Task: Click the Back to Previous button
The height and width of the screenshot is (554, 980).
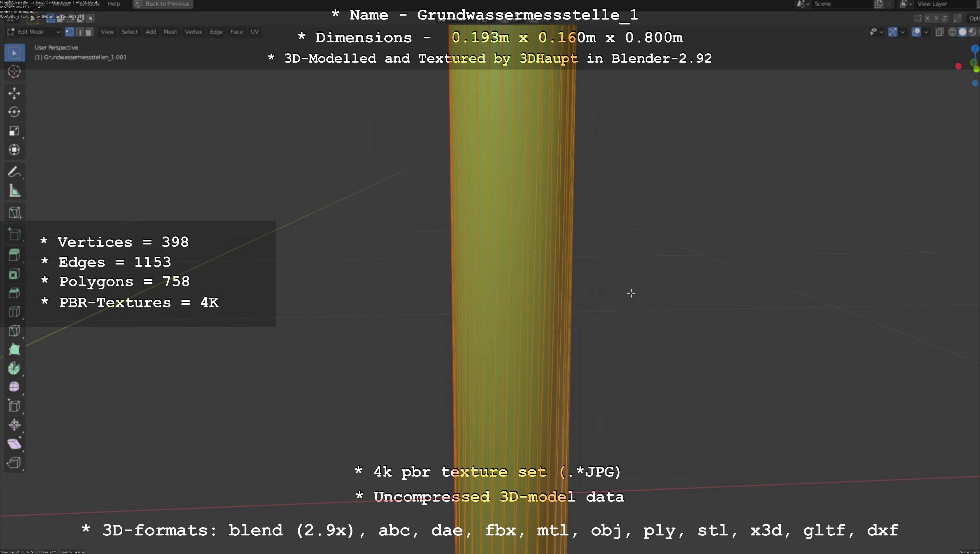Action: tap(163, 4)
